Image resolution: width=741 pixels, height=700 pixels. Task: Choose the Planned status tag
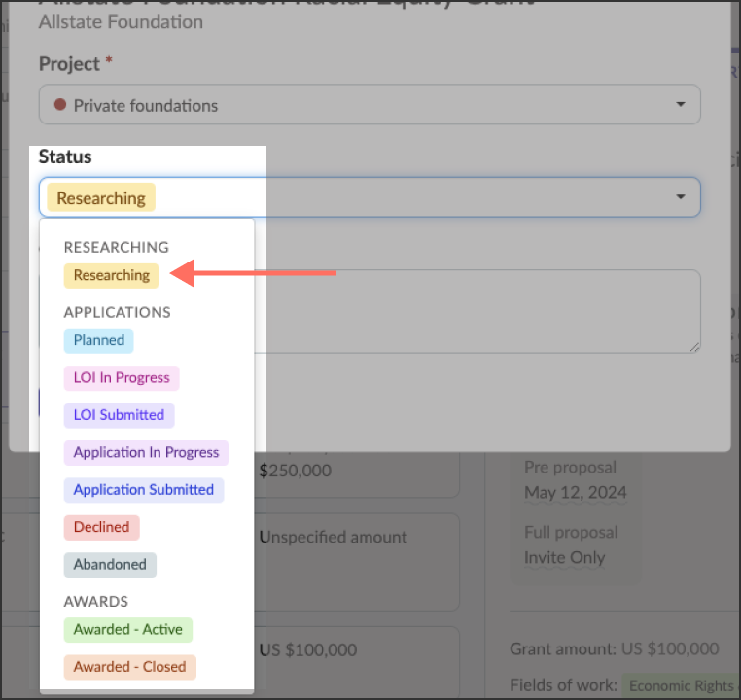pyautogui.click(x=98, y=340)
